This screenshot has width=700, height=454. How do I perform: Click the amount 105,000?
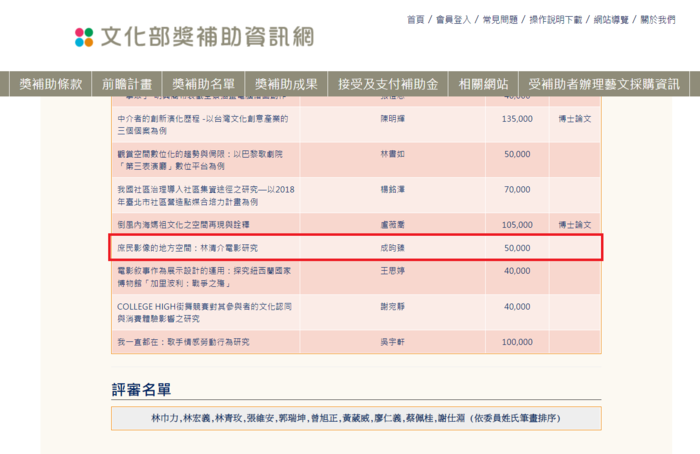(517, 225)
